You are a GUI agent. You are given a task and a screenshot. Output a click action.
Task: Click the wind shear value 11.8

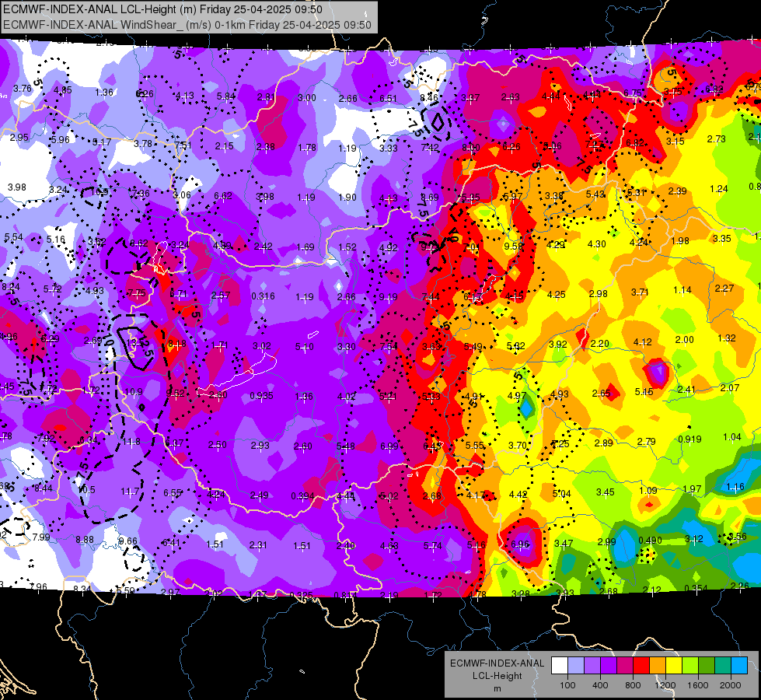pyautogui.click(x=131, y=442)
